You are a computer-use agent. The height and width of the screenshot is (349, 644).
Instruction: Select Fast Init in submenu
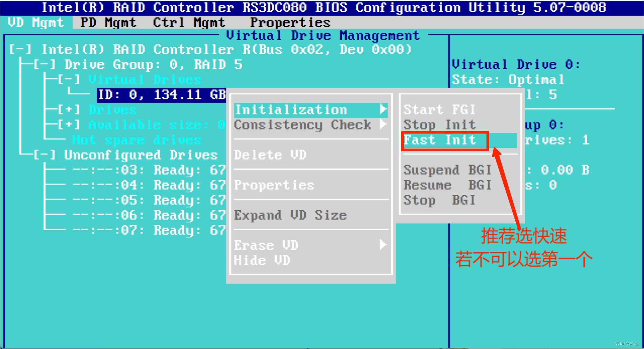click(x=460, y=140)
